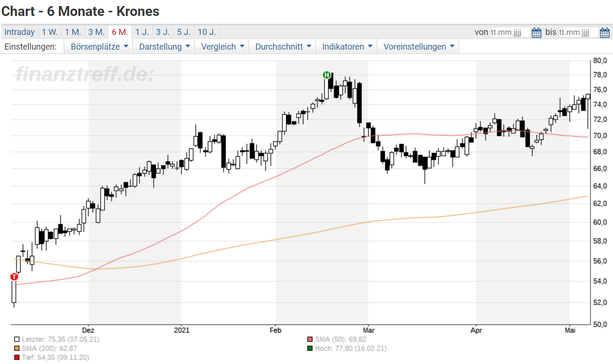Open the Vergleich dropdown
The image size is (613, 364).
(x=223, y=47)
